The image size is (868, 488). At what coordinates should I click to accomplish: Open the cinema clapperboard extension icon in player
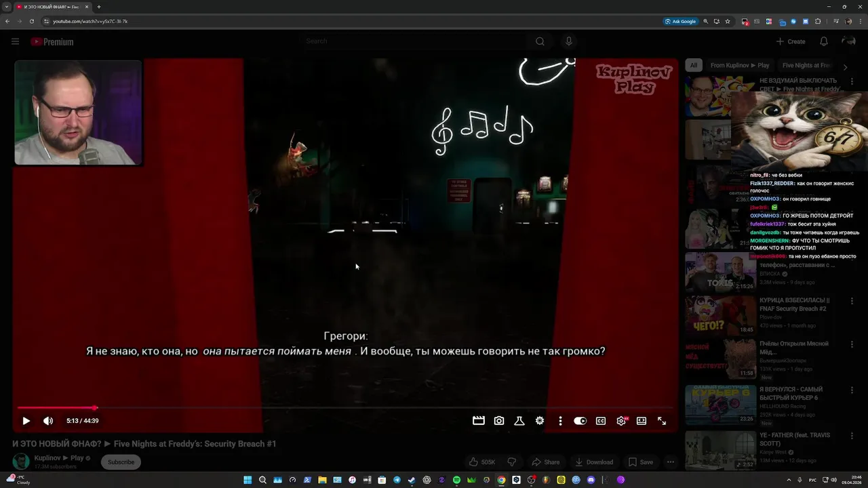(479, 421)
